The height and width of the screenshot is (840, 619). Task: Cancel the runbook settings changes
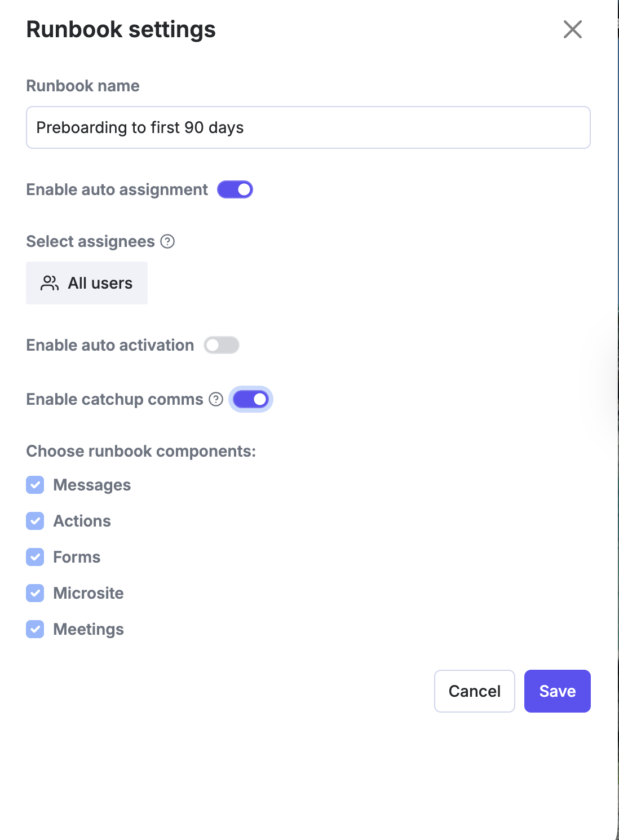pos(475,691)
